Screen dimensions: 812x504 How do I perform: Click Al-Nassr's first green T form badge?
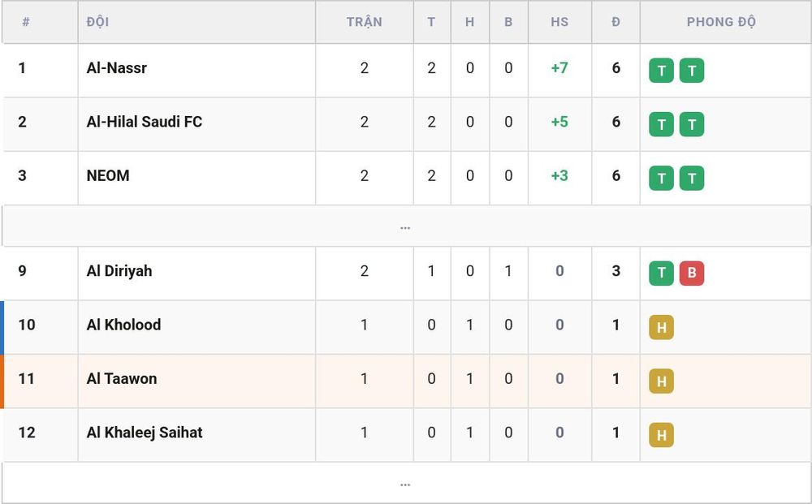pos(661,71)
